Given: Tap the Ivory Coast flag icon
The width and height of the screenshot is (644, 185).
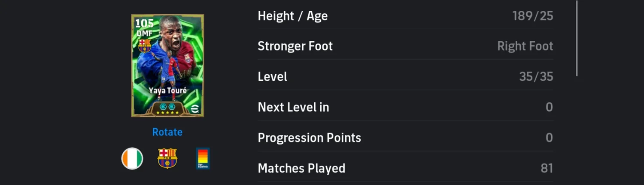Looking at the screenshot, I should click(132, 158).
